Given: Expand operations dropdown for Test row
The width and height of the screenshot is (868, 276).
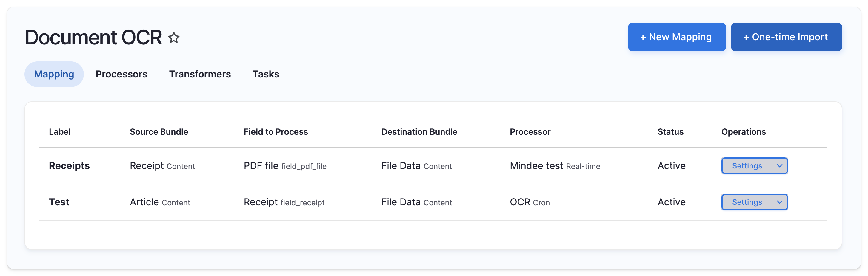Looking at the screenshot, I should [x=779, y=202].
